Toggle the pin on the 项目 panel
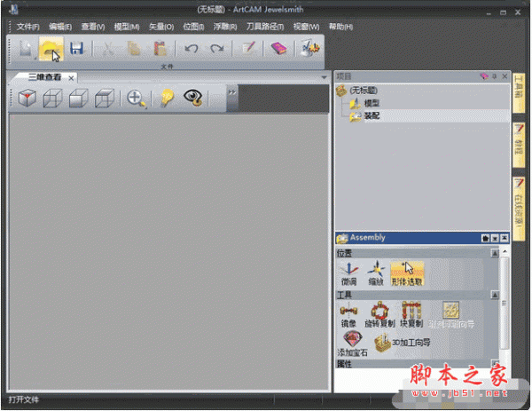This screenshot has height=411, width=532. coord(495,76)
